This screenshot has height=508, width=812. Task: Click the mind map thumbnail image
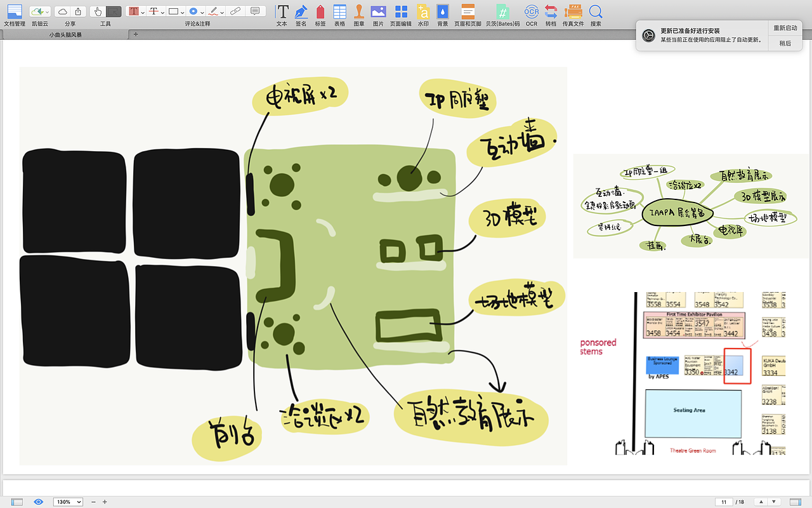691,206
